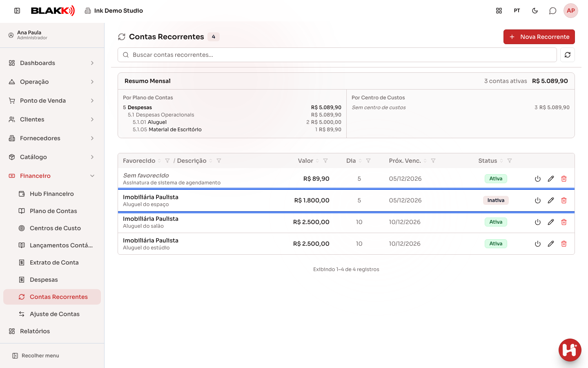This screenshot has height=368, width=588.
Task: Collapse the Financeiro menu
Action: (52, 176)
